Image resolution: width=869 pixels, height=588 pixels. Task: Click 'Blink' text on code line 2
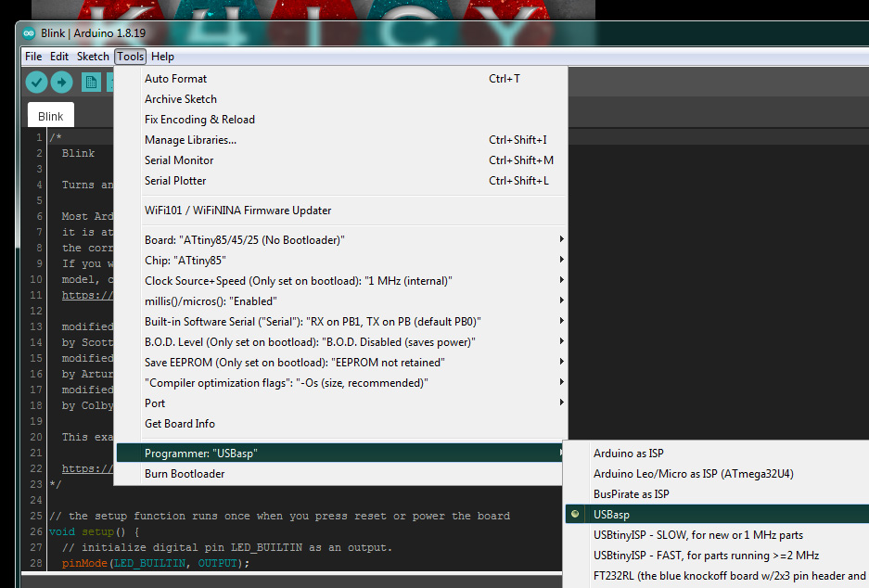click(x=78, y=154)
